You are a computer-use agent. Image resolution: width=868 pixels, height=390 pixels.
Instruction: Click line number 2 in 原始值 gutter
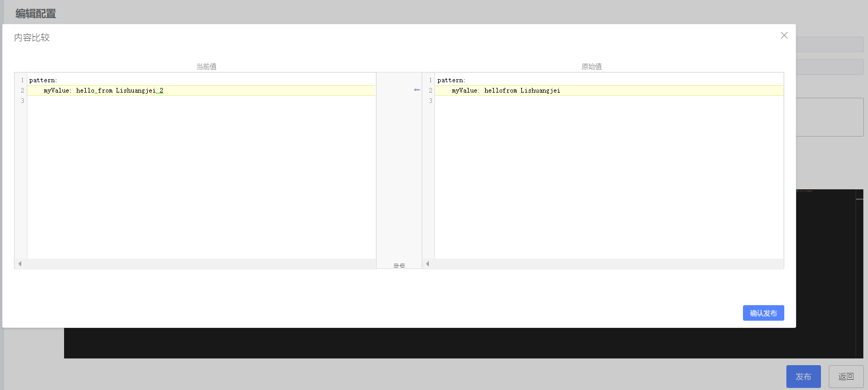point(430,91)
